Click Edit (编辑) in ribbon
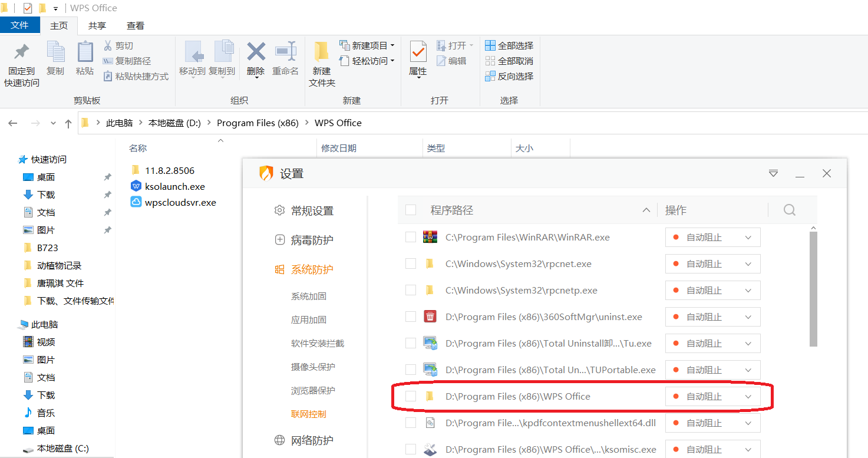Screen dimensions: 868x458 [x=451, y=61]
